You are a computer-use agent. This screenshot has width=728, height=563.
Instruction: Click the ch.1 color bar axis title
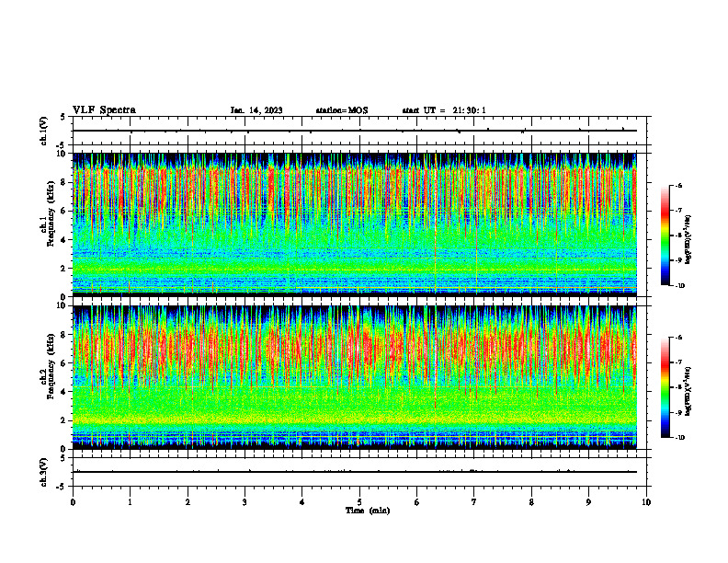pos(688,240)
